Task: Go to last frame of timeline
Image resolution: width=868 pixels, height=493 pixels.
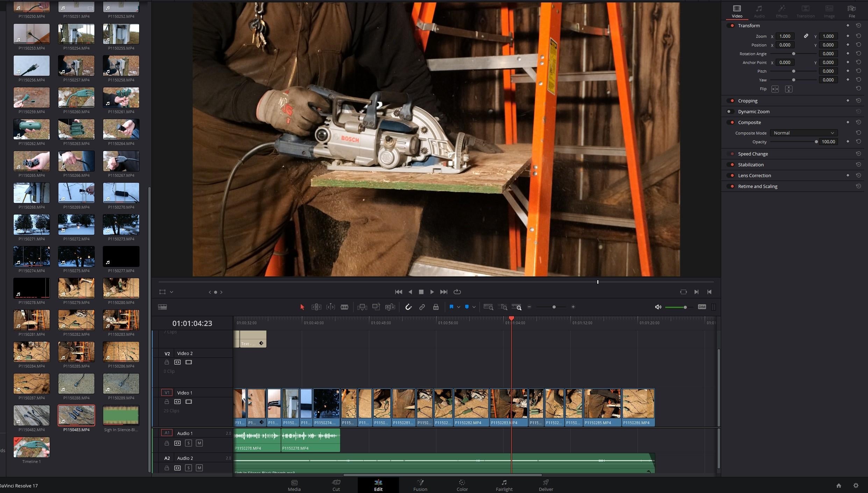Action: point(444,292)
